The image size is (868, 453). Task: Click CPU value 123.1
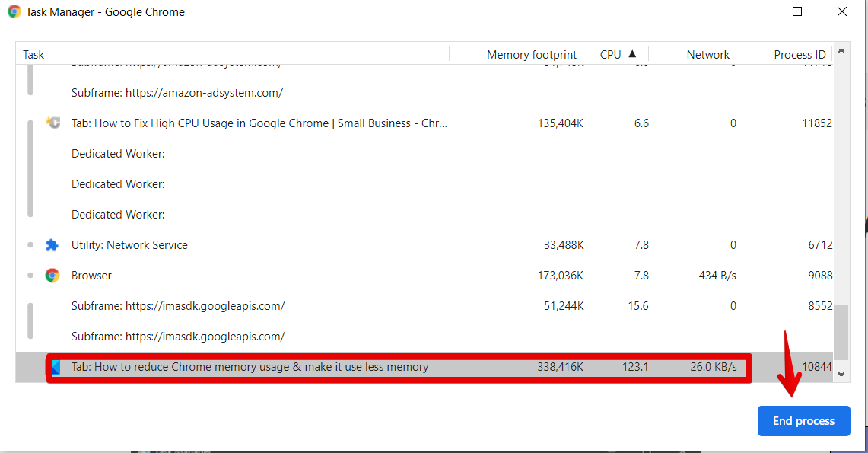(635, 367)
